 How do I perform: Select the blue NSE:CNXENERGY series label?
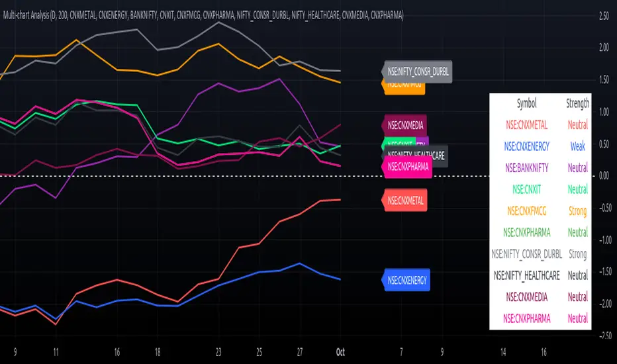[x=407, y=280]
